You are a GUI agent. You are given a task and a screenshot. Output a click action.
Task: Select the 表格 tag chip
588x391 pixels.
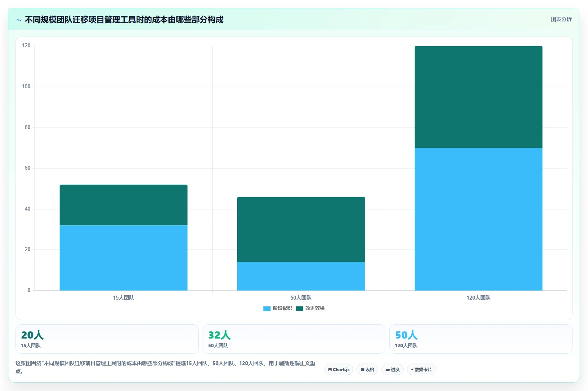click(367, 370)
